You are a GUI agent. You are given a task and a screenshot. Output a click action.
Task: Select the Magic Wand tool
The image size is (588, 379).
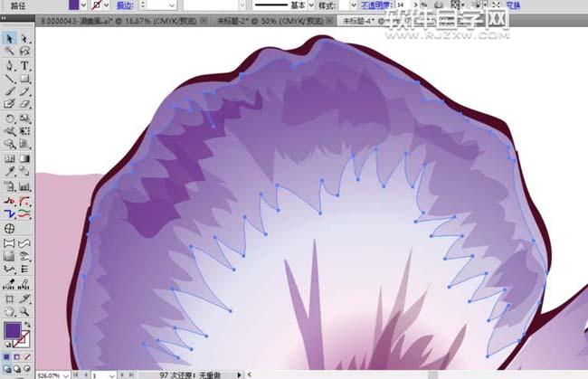9,51
